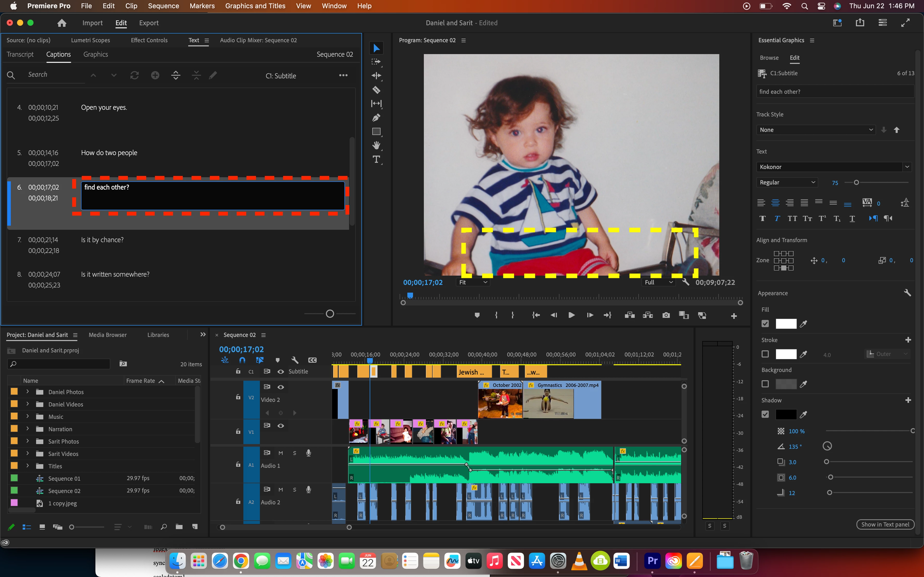Enable the Background checkbox

click(x=765, y=384)
